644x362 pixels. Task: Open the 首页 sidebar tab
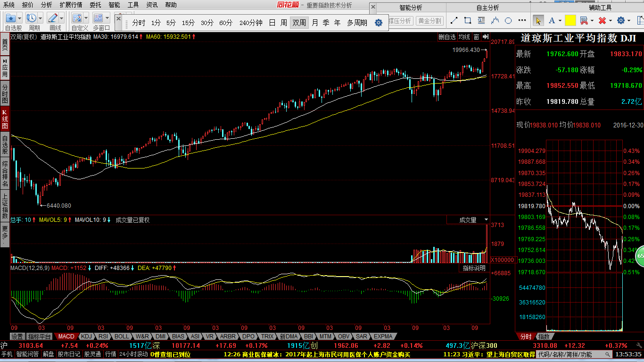click(5, 45)
